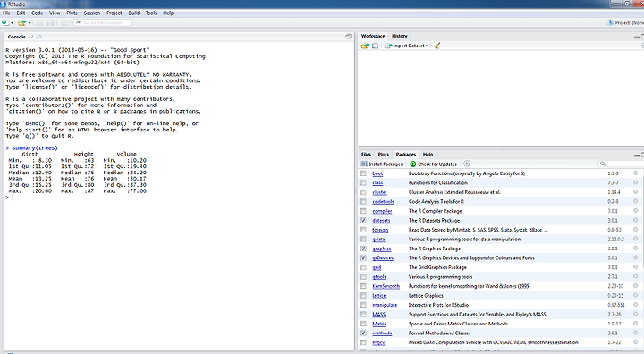Click the New File icon in toolbar

pyautogui.click(x=5, y=22)
